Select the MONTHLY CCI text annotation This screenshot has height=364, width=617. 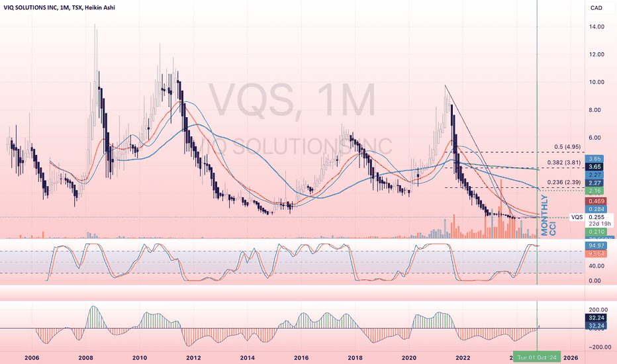point(548,216)
